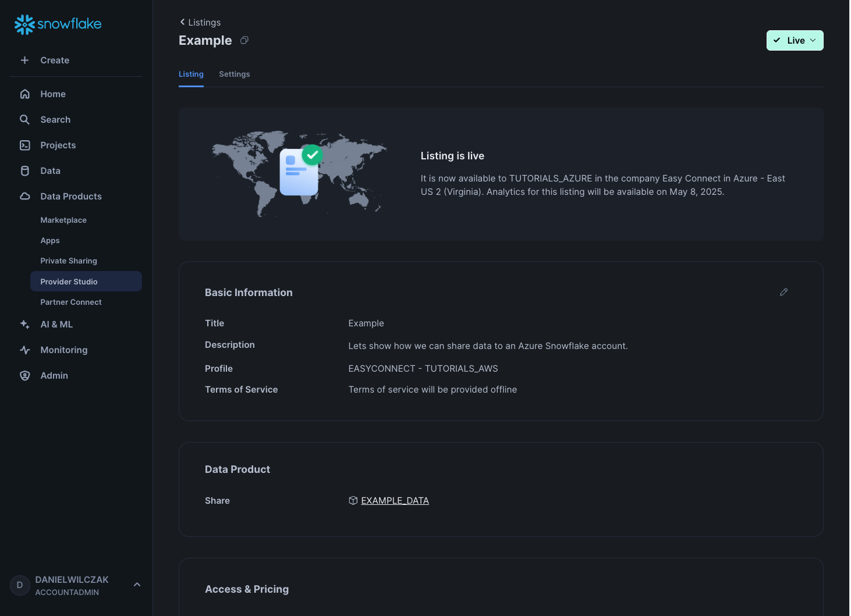851x616 pixels.
Task: Open the Data section
Action: 50,171
